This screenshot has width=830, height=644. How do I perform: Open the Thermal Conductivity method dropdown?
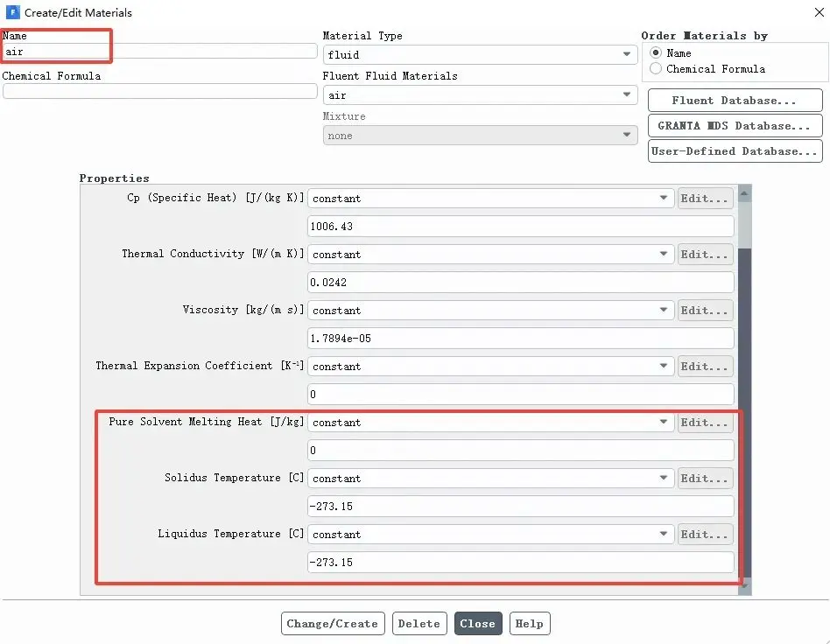click(x=490, y=254)
